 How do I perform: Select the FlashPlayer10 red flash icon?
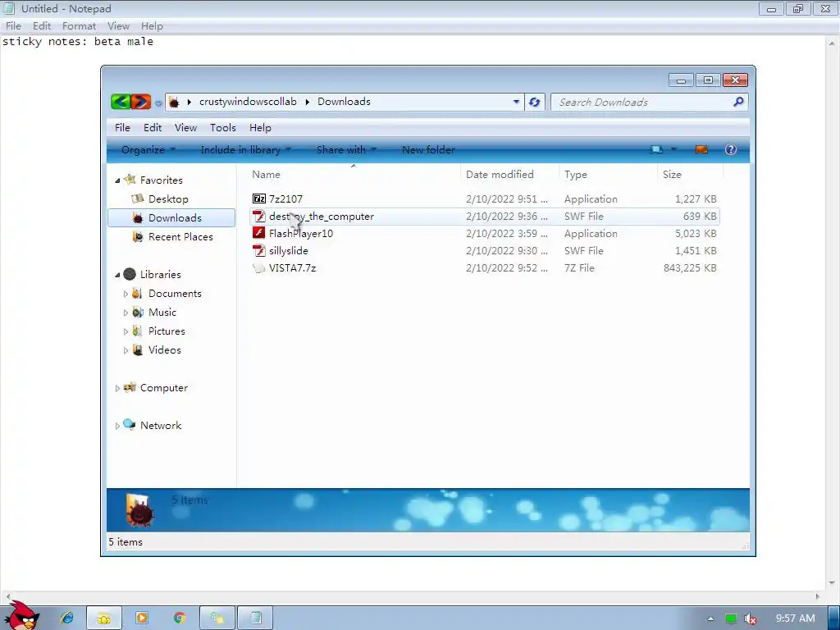(x=259, y=233)
